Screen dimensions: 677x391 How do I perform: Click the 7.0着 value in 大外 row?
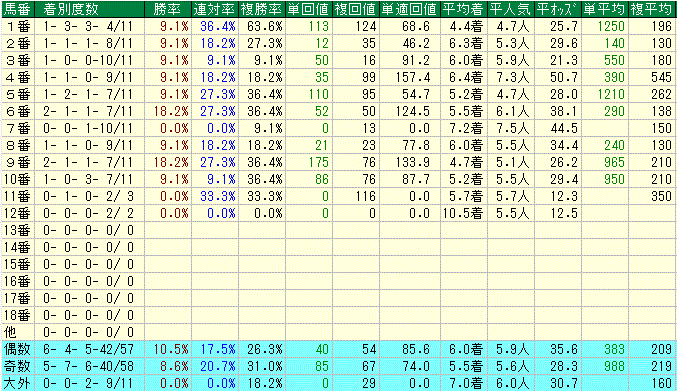coord(466,383)
